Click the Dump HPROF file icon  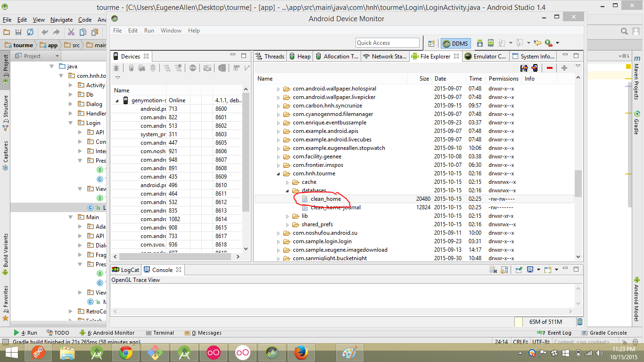click(x=142, y=68)
